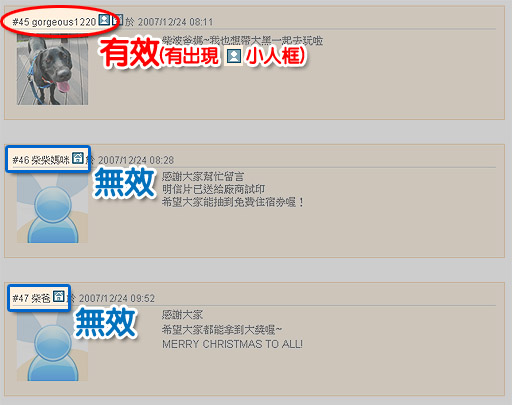Click the timestamp 2007/12/24 08:11
This screenshot has height=405, width=512.
pyautogui.click(x=175, y=22)
